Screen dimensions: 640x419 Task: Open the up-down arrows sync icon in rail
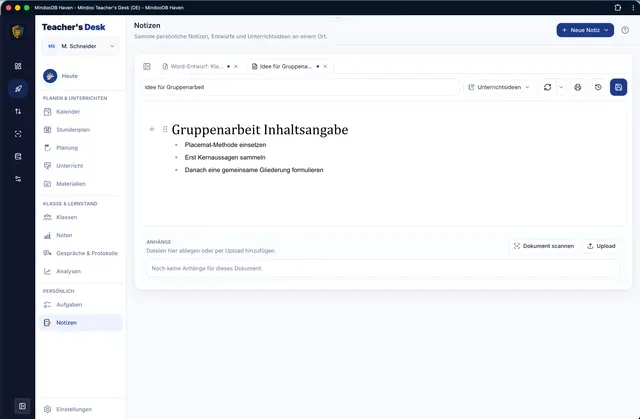(18, 111)
